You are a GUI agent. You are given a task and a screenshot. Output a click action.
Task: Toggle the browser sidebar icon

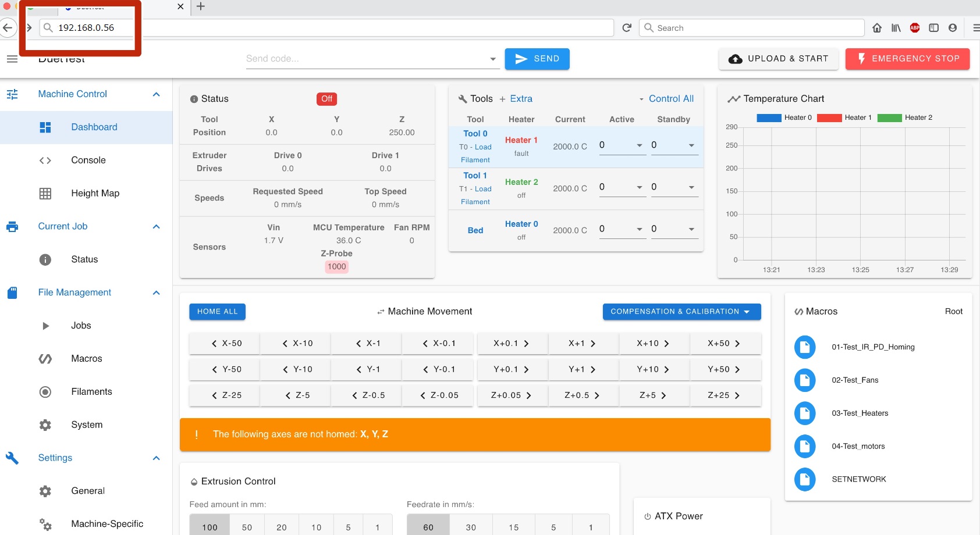click(x=934, y=28)
